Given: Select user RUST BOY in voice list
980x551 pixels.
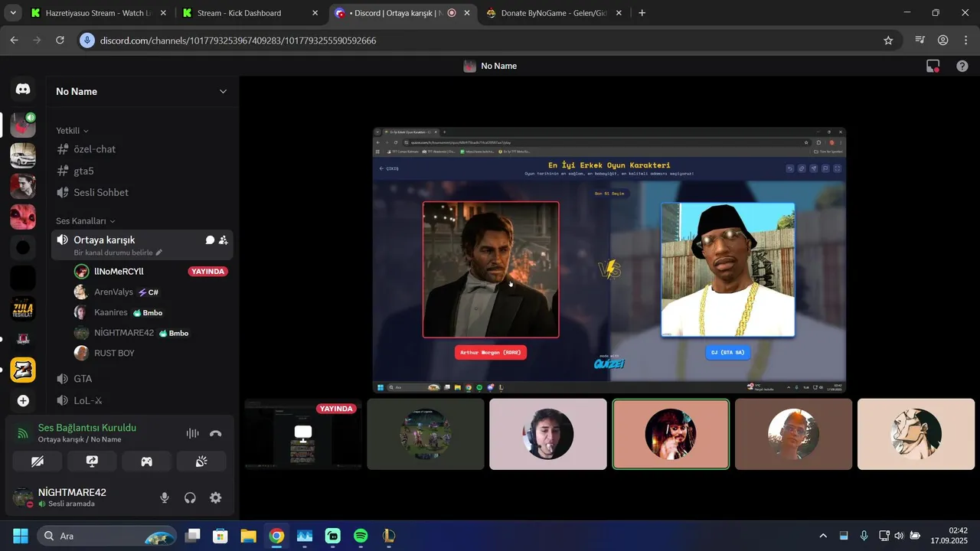Looking at the screenshot, I should pyautogui.click(x=114, y=353).
